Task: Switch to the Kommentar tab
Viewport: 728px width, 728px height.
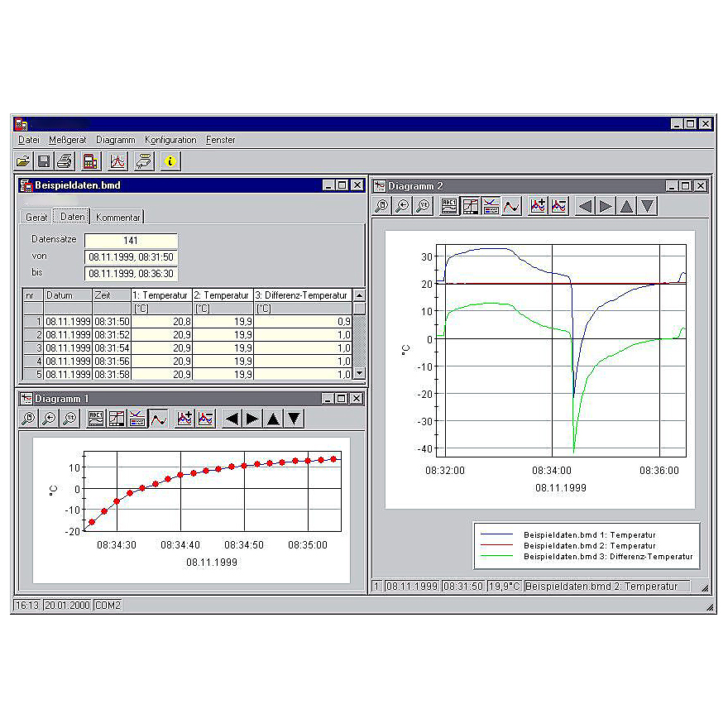Action: click(x=118, y=218)
